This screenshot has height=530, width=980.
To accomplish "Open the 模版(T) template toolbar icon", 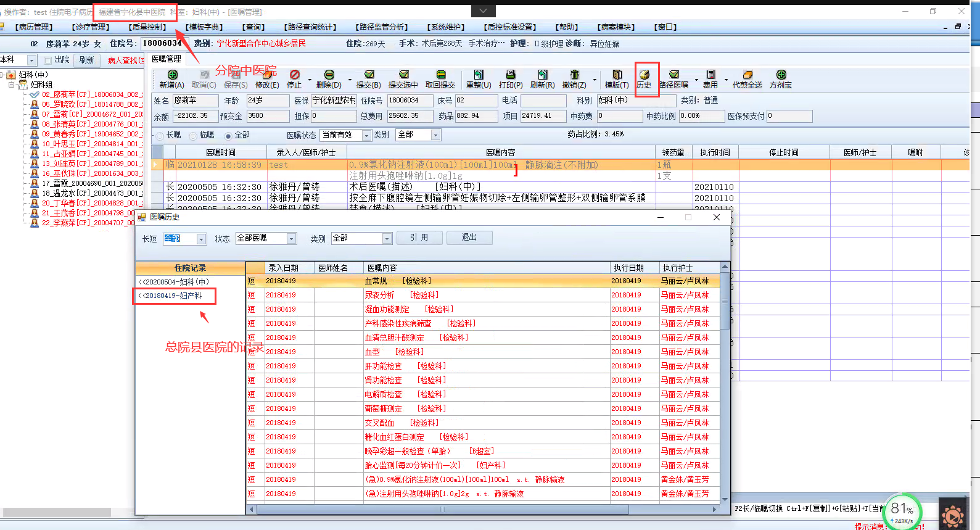I will (617, 75).
